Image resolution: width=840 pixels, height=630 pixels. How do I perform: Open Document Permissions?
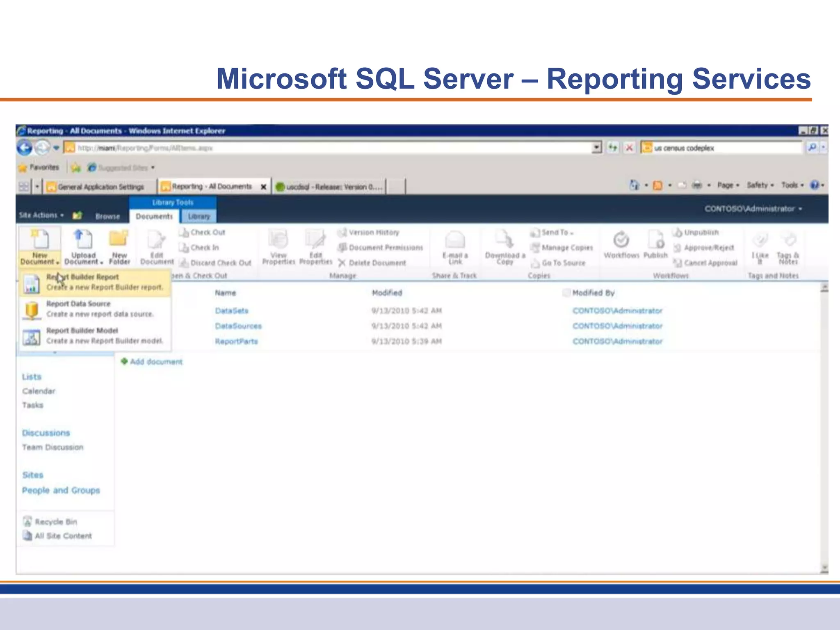click(x=380, y=248)
